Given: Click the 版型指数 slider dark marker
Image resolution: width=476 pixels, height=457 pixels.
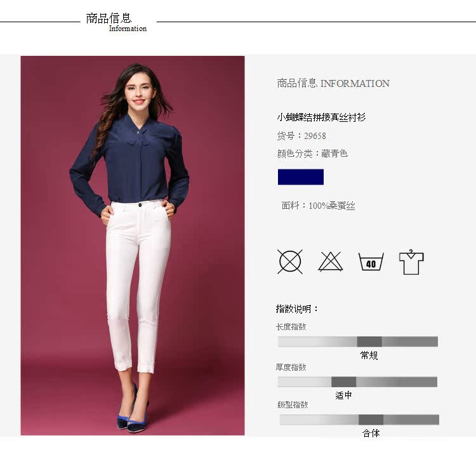Looking at the screenshot, I should [371, 420].
